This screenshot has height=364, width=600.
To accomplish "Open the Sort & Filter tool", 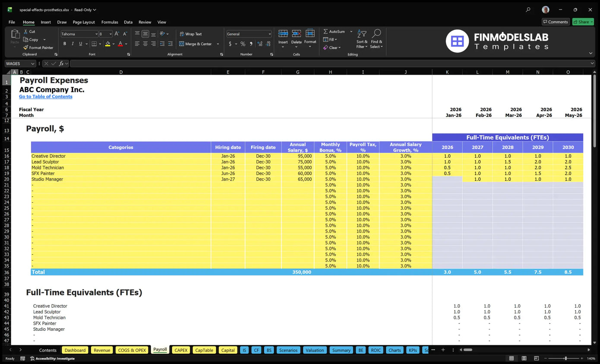I will click(x=362, y=39).
